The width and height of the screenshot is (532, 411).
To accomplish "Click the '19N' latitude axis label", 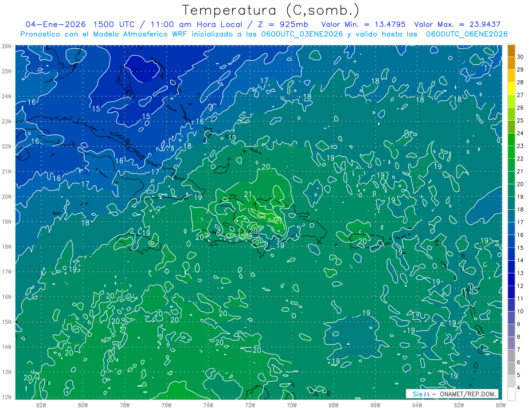I will coord(7,221).
